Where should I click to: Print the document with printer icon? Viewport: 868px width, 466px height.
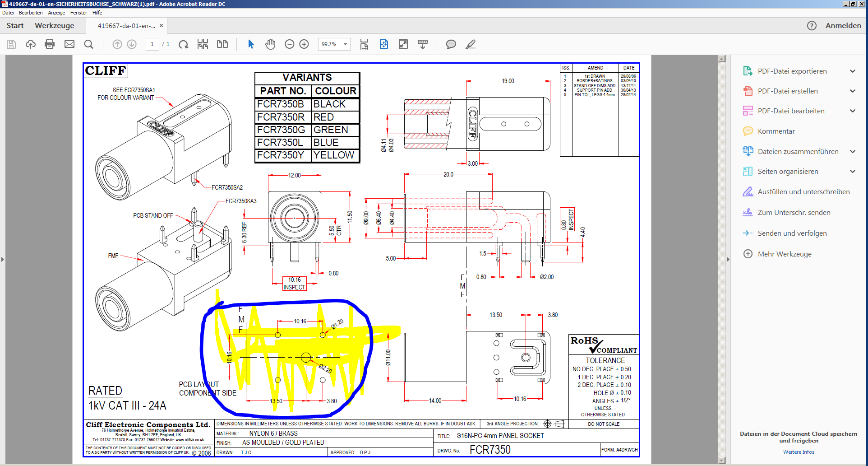pos(50,44)
